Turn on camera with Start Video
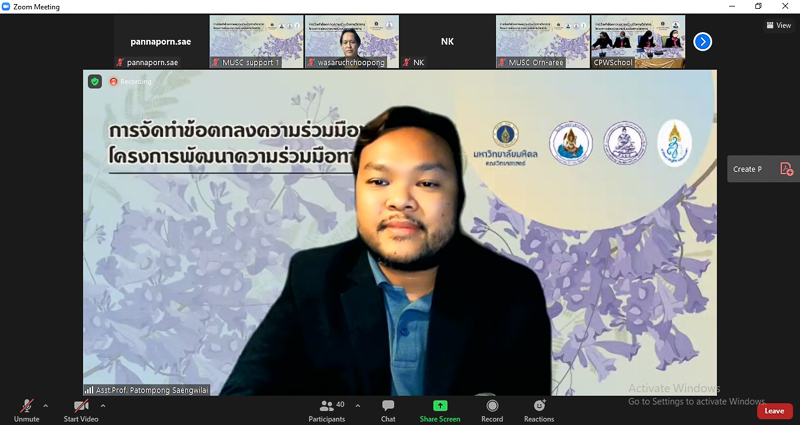Viewport: 800px width, 425px height. [x=80, y=406]
